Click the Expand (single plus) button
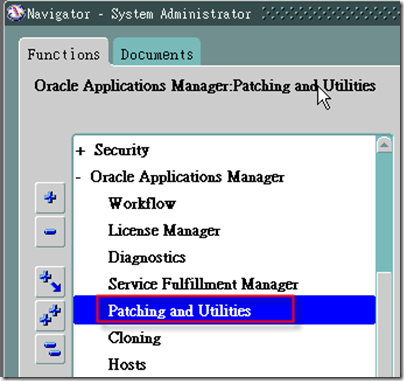Image resolution: width=404 pixels, height=381 pixels. pos(50,198)
